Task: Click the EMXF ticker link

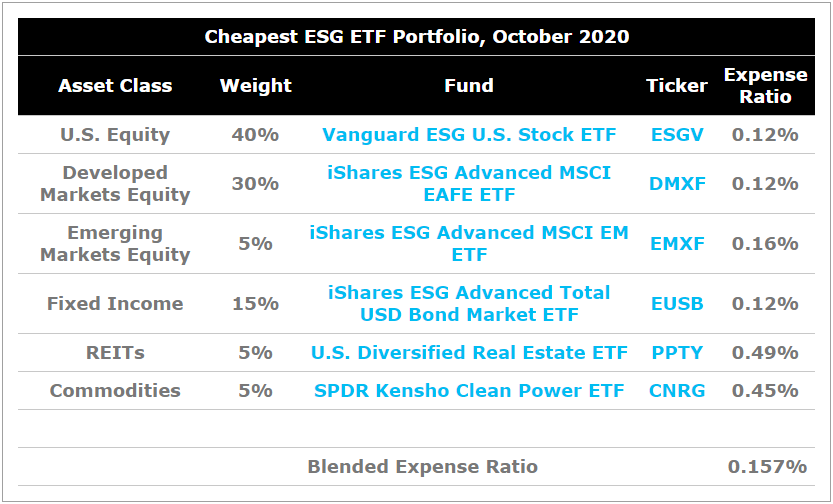Action: coord(677,244)
